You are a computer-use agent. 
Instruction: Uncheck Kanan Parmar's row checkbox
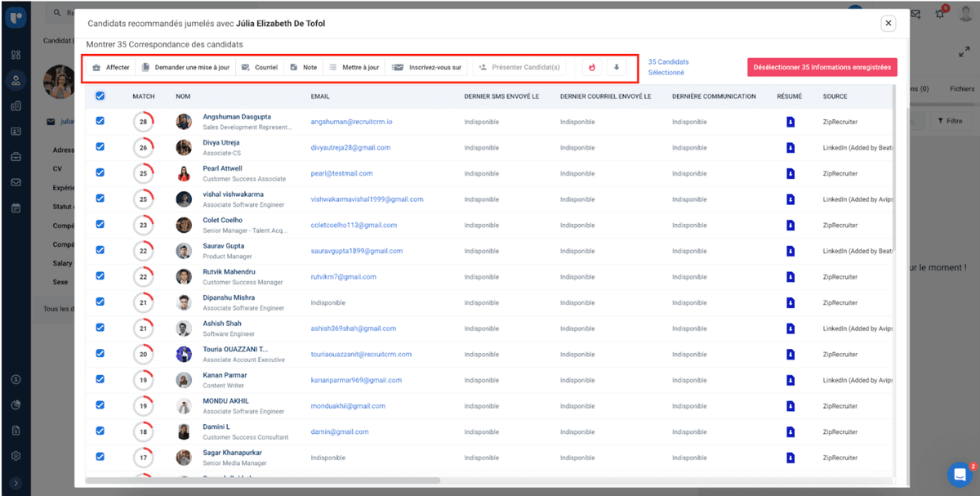[100, 379]
